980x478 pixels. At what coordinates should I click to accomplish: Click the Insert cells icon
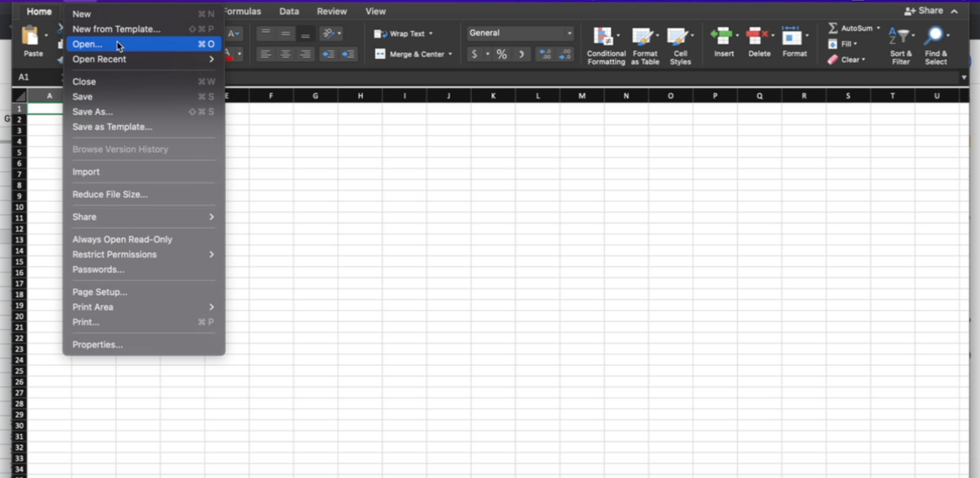722,37
